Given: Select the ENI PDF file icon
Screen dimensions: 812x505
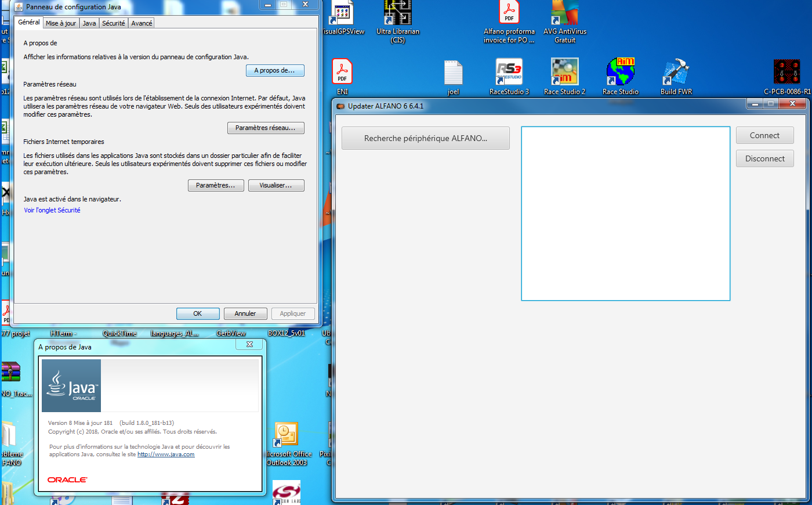Looking at the screenshot, I should pos(342,72).
